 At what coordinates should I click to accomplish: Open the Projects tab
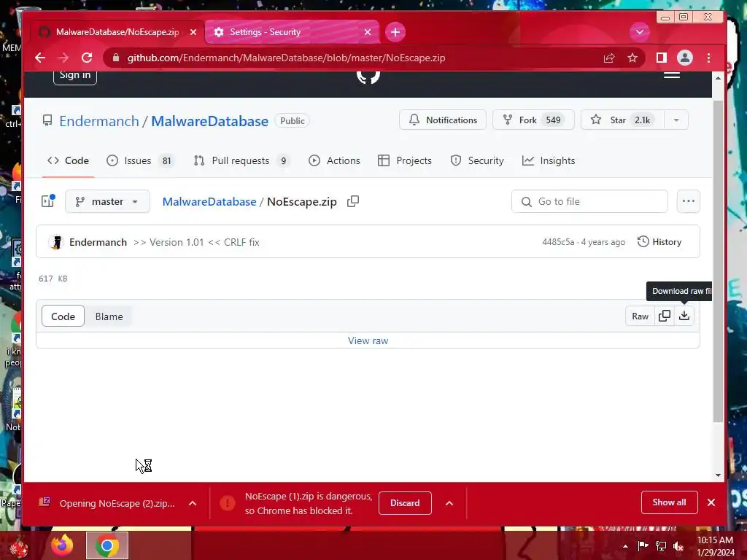coord(404,160)
